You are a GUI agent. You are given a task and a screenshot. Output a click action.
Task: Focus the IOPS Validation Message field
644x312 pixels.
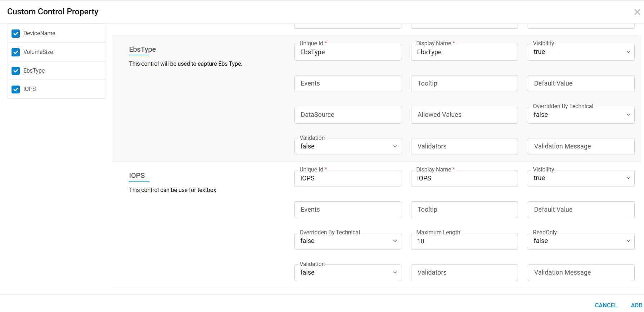pyautogui.click(x=581, y=273)
